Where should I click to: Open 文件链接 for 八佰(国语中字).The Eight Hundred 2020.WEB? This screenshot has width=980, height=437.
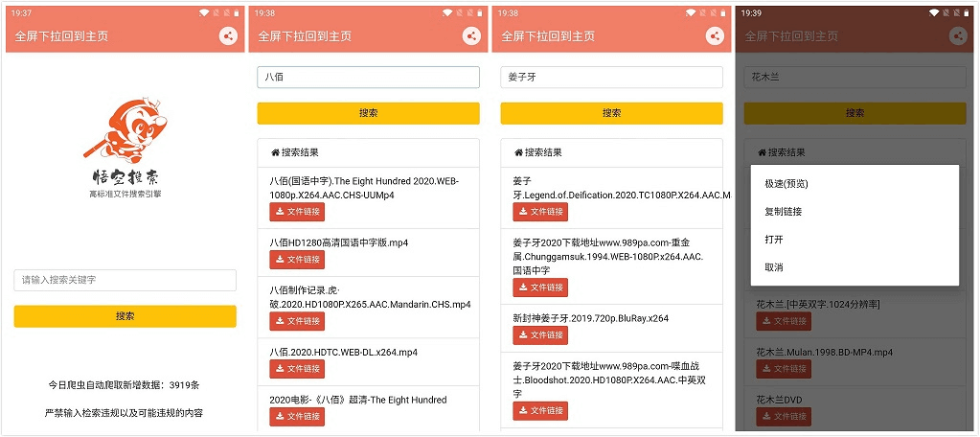coord(297,212)
